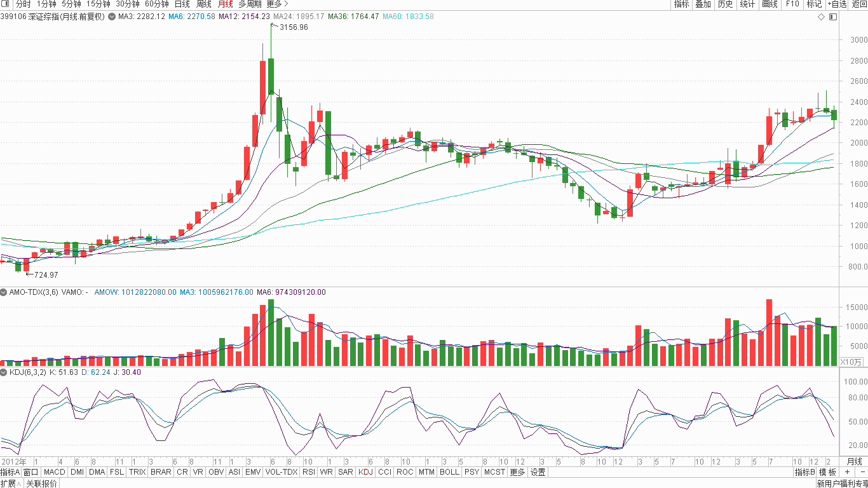Apply the SAR indicator
868x488 pixels.
pyautogui.click(x=346, y=472)
